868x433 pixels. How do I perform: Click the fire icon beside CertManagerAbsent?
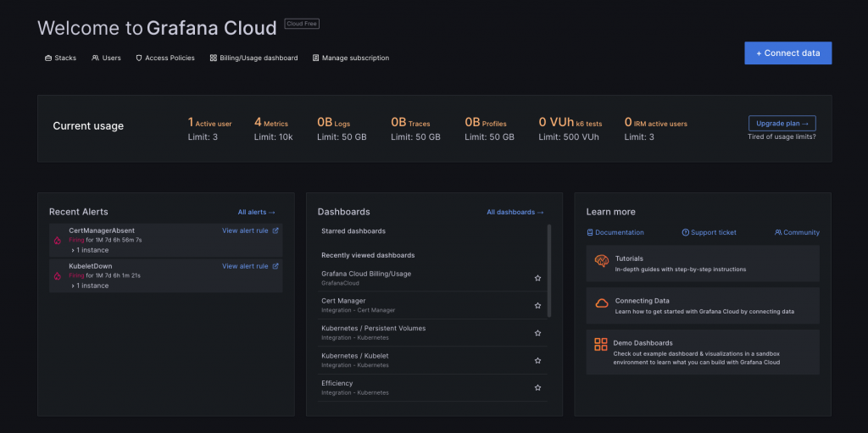point(57,241)
